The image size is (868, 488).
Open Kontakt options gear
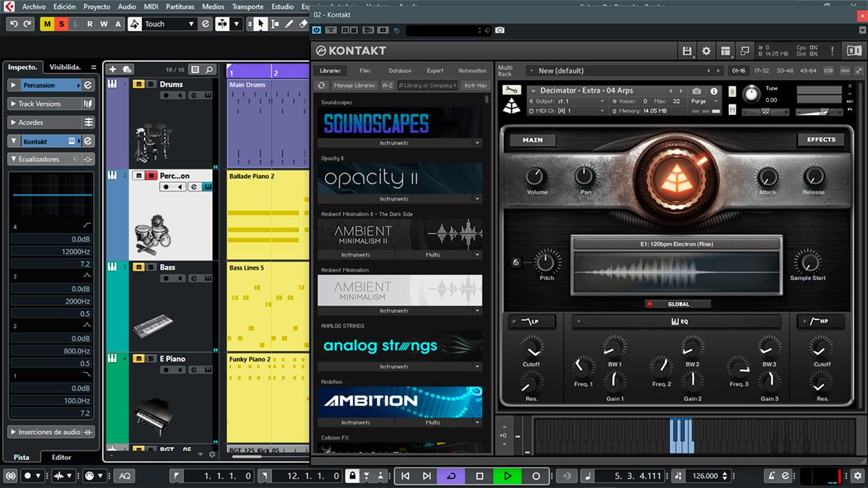click(x=707, y=51)
